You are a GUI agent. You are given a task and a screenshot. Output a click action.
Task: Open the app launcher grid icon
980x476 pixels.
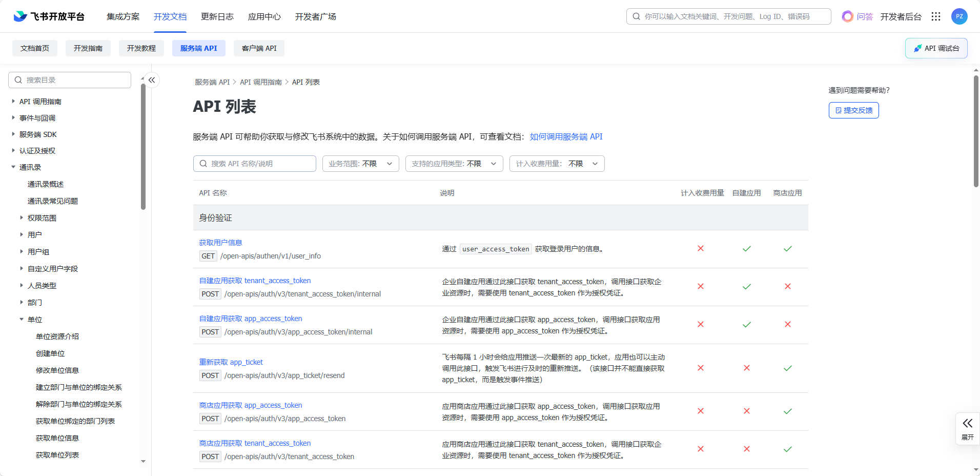click(936, 16)
